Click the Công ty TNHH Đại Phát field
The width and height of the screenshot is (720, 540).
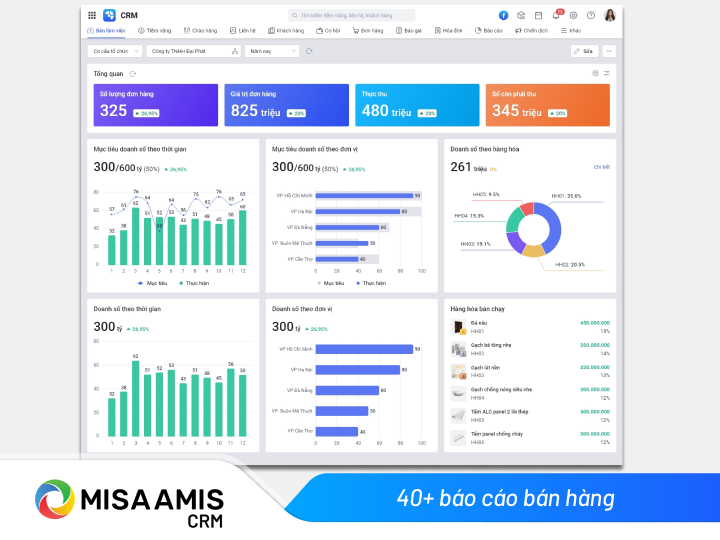(193, 51)
